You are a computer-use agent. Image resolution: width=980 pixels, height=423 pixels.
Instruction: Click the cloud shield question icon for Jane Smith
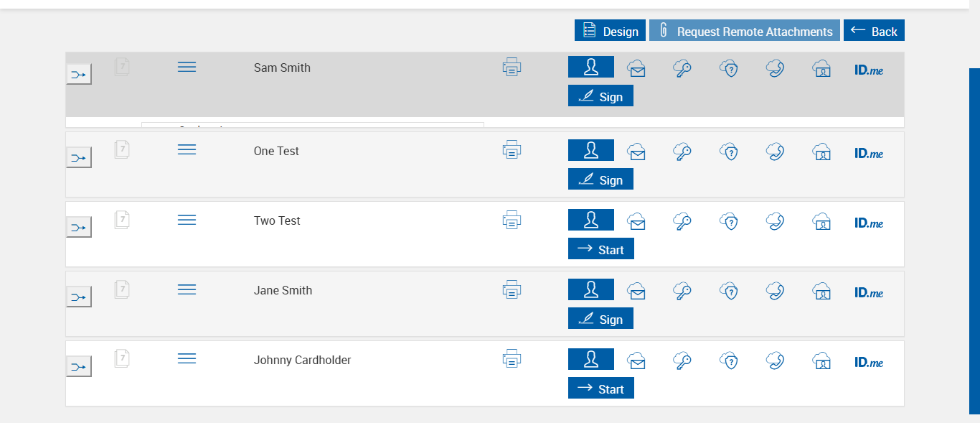click(729, 291)
